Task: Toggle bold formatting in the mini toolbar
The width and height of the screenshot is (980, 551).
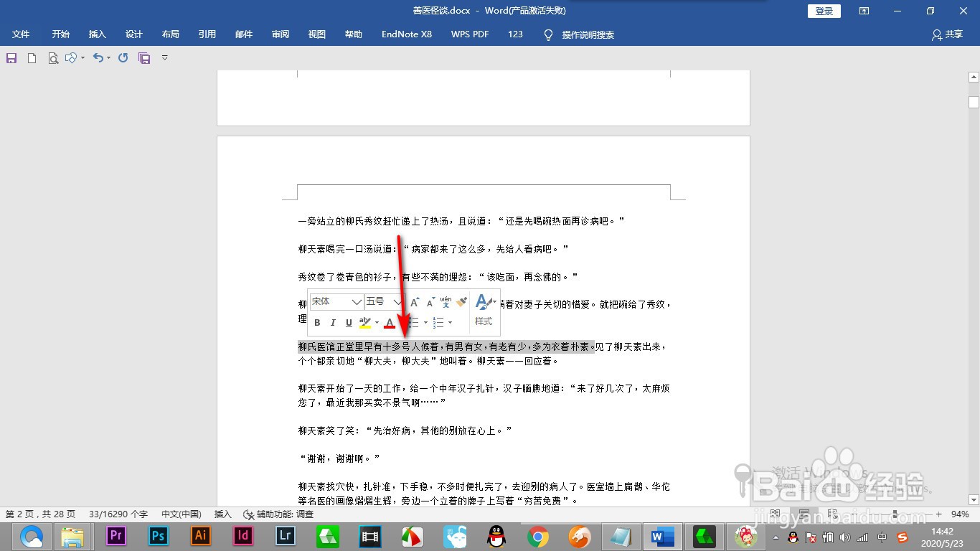Action: [317, 322]
